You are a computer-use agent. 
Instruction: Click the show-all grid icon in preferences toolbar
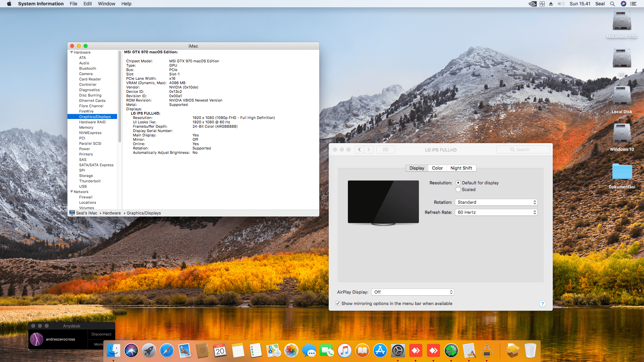click(x=385, y=149)
